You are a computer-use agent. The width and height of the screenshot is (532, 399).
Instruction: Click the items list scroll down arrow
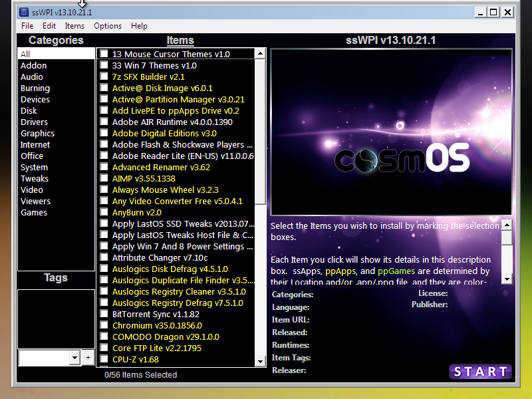[x=260, y=361]
